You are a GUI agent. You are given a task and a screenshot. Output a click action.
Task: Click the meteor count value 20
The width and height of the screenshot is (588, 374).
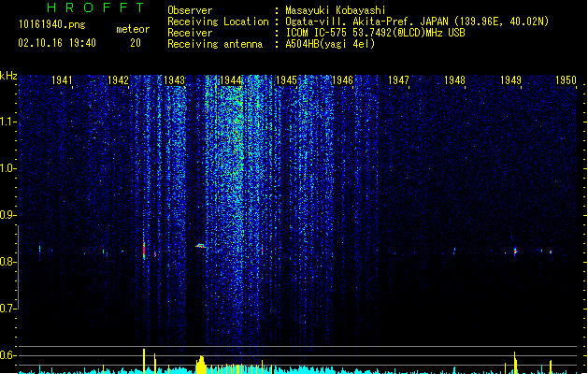pos(136,43)
